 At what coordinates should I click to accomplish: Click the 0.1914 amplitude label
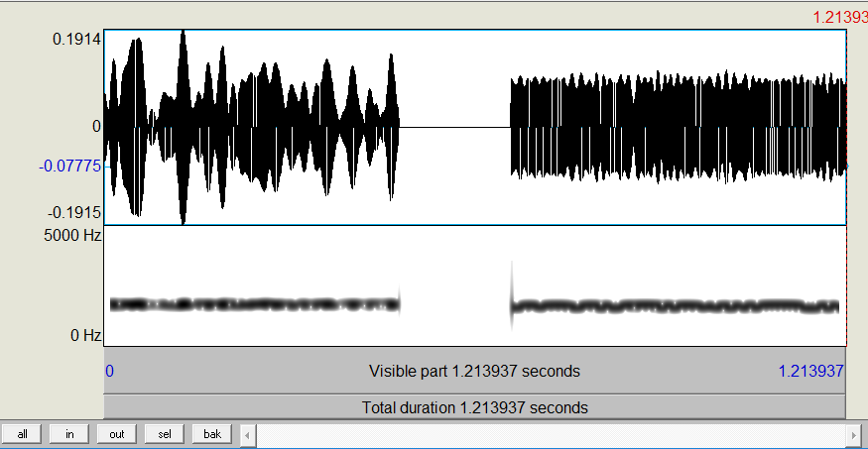tap(77, 39)
